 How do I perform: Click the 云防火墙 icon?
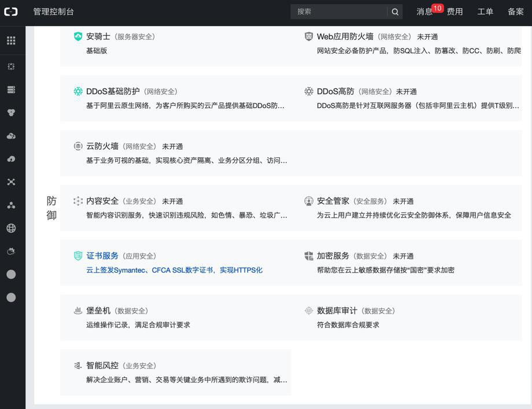click(78, 146)
